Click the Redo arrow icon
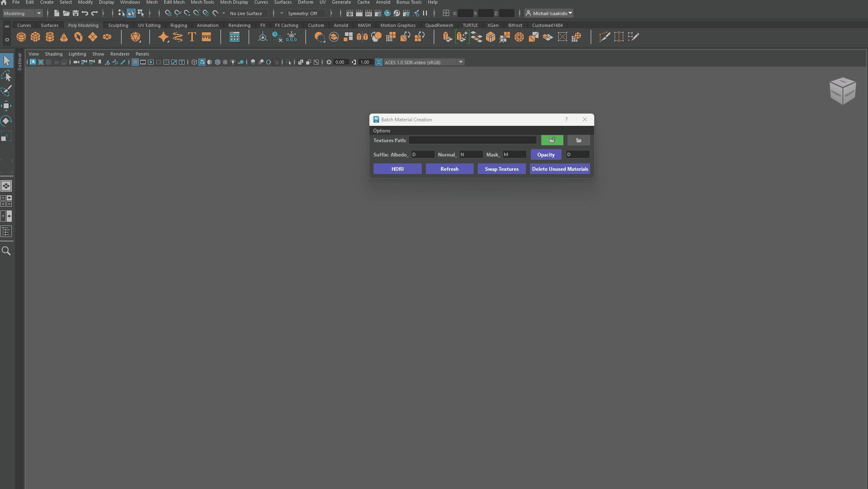The width and height of the screenshot is (868, 489). coord(94,13)
